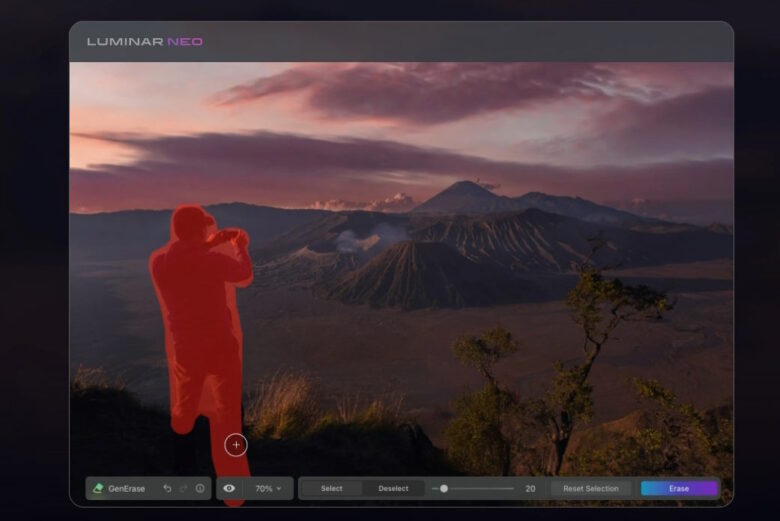Click the brush size value 20
This screenshot has width=780, height=521.
(530, 489)
